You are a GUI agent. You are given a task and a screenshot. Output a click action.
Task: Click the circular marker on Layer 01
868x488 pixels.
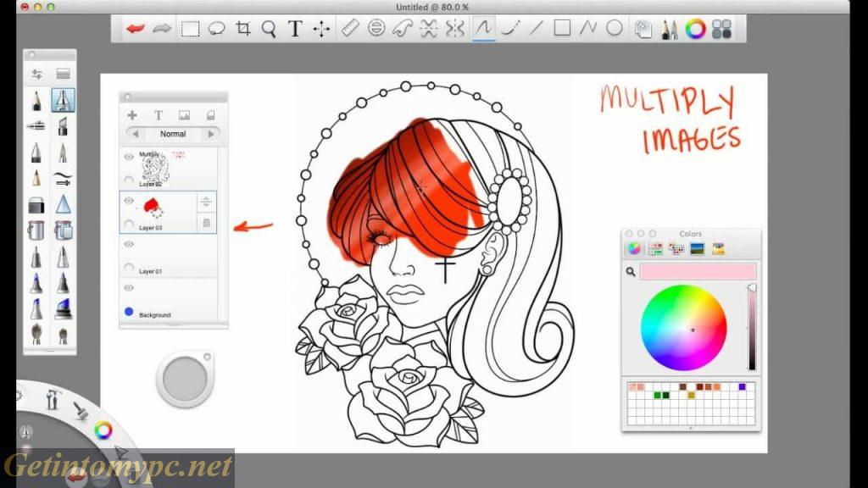coord(129,268)
